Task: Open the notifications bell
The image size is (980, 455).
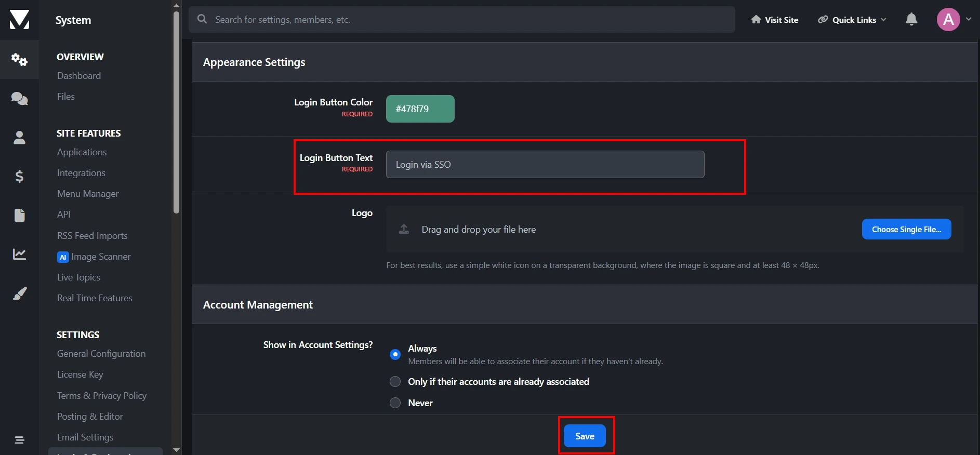Action: [x=911, y=19]
